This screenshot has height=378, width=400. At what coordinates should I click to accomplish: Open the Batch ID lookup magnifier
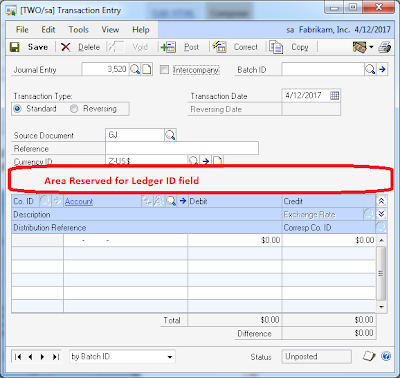pyautogui.click(x=370, y=69)
